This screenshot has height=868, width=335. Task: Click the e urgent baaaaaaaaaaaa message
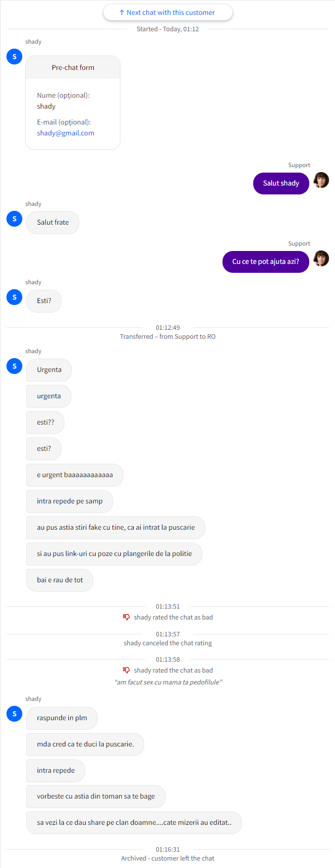[75, 475]
